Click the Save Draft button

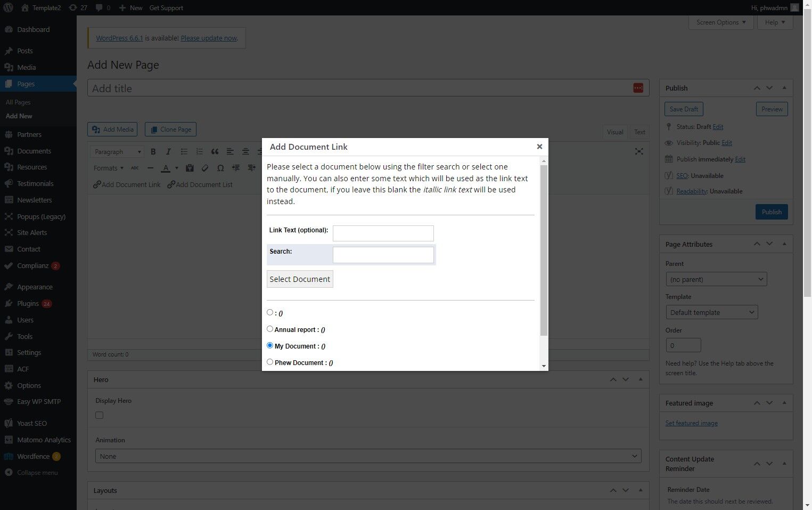[684, 109]
